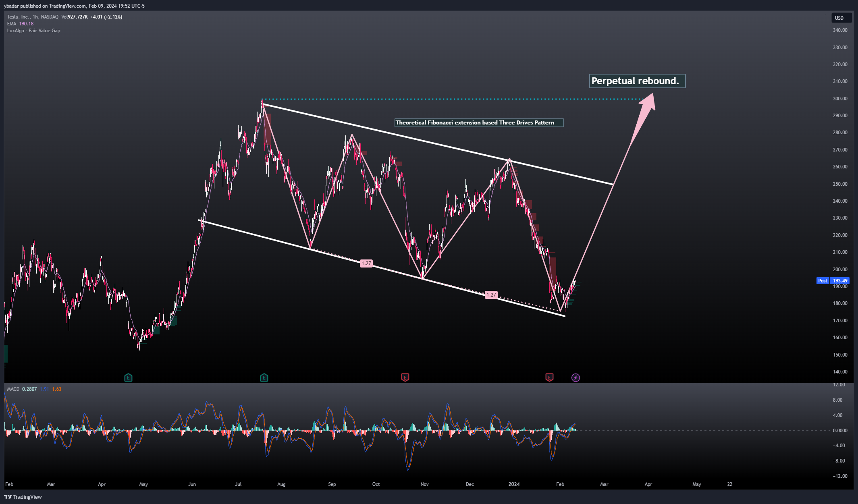Click the Aug time axis label
The height and width of the screenshot is (504, 858).
[281, 484]
